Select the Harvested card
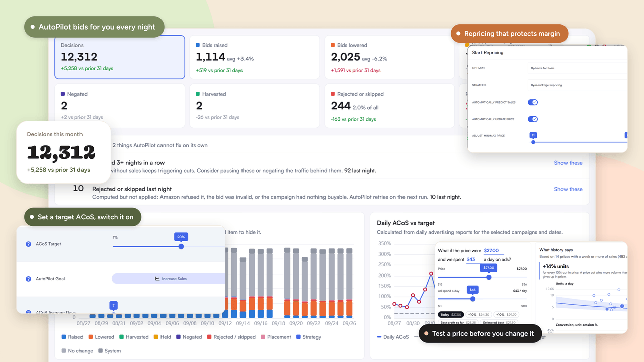Image resolution: width=644 pixels, height=362 pixels. tap(255, 106)
